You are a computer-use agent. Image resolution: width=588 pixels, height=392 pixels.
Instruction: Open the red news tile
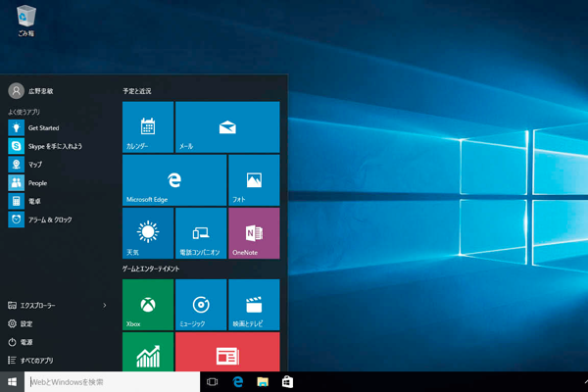(227, 352)
